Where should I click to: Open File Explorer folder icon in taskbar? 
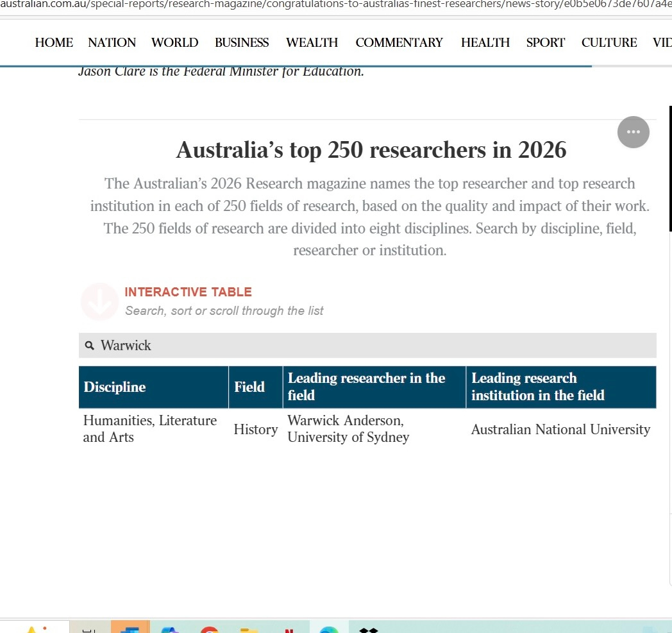tap(249, 629)
